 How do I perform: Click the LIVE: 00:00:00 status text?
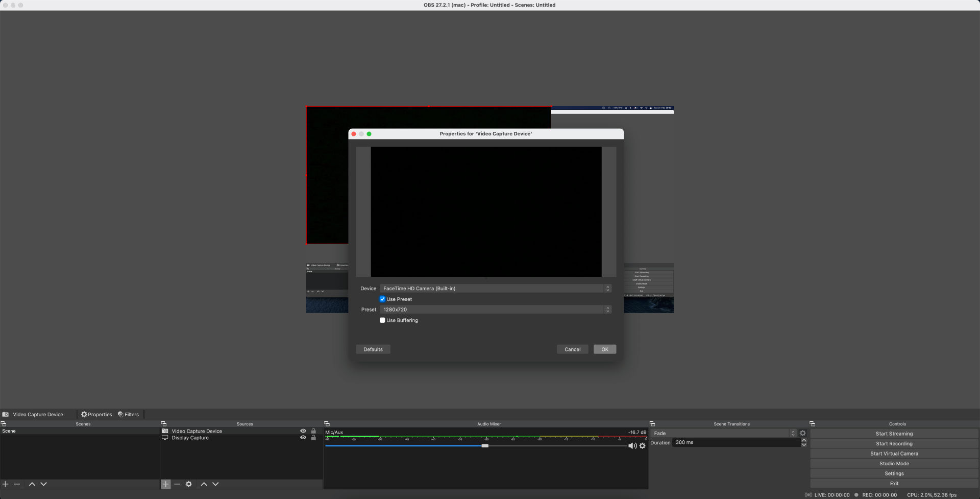coord(832,495)
